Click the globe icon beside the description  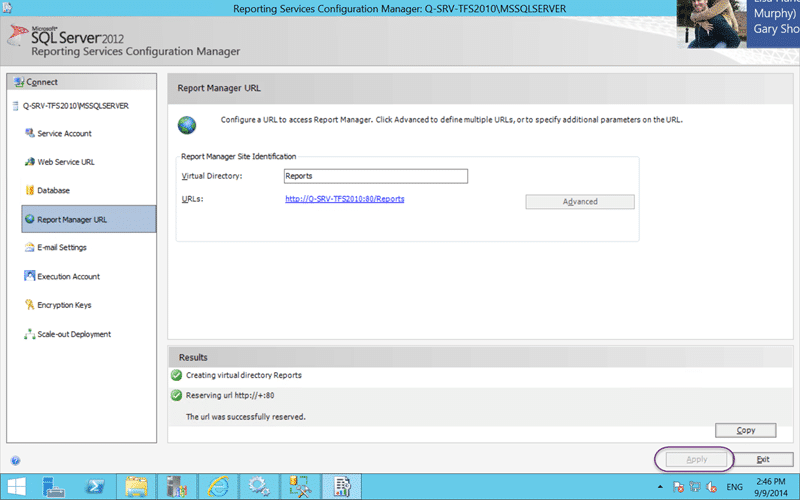point(187,125)
